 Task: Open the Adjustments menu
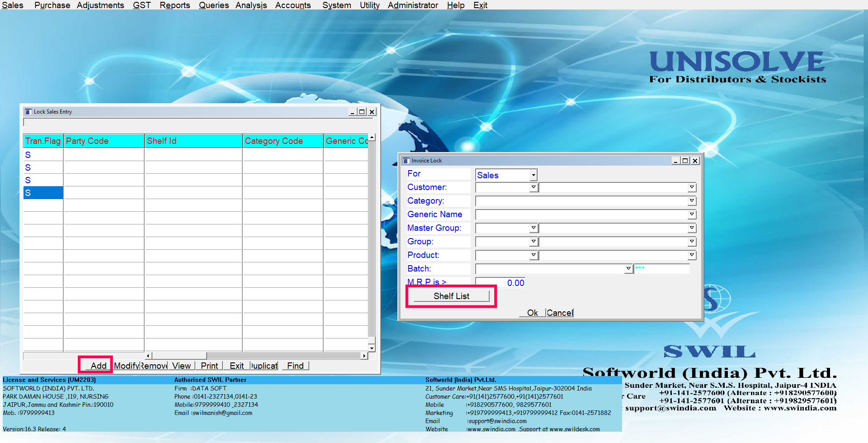pyautogui.click(x=100, y=5)
